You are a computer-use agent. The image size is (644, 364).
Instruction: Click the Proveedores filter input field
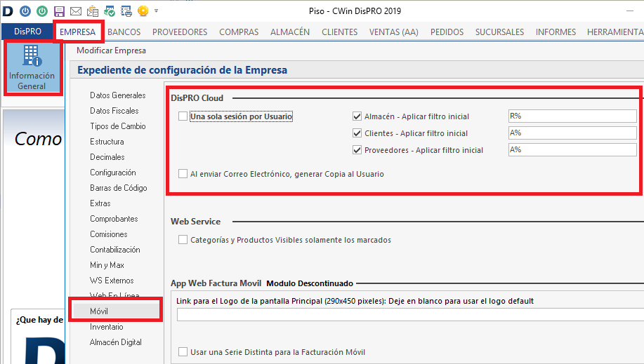pos(572,149)
